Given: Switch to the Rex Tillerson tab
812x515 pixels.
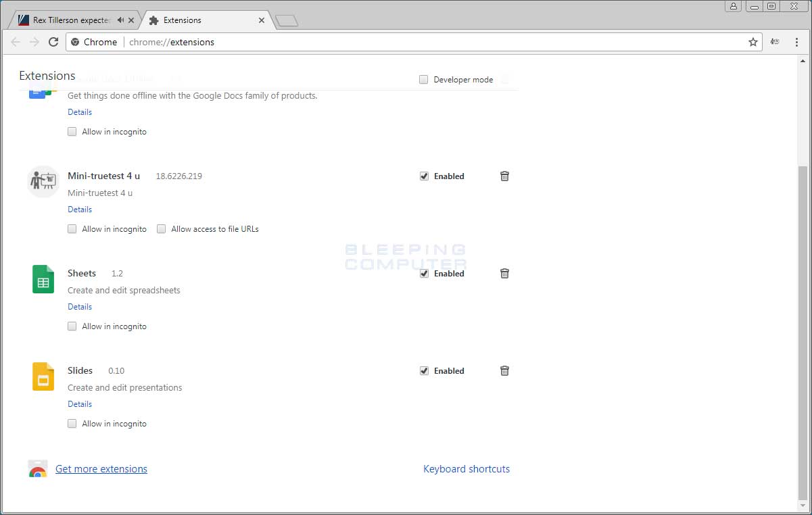Looking at the screenshot, I should tap(72, 20).
